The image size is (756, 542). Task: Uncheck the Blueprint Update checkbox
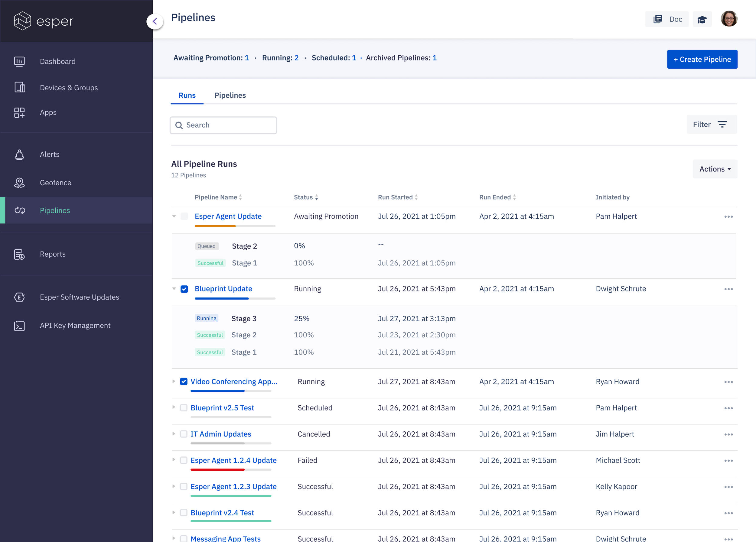pyautogui.click(x=184, y=289)
